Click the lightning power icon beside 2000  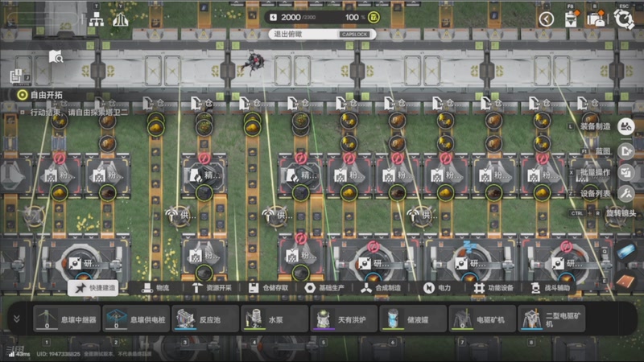[x=274, y=17]
